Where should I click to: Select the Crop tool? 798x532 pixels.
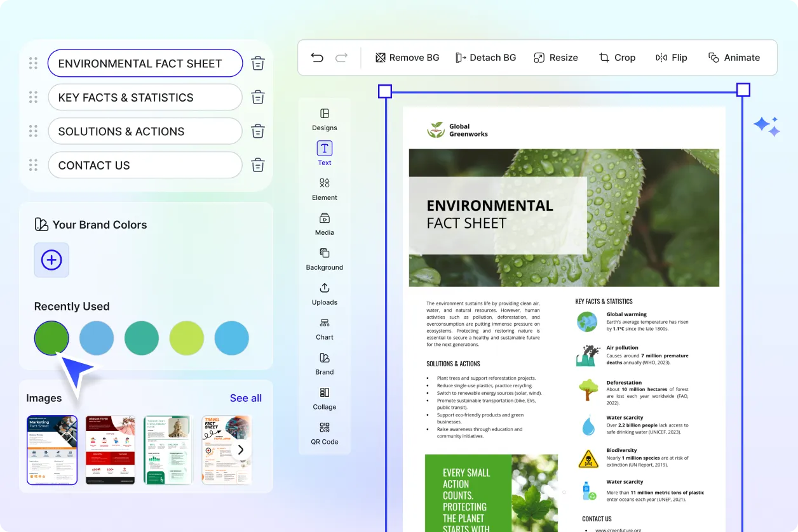(x=617, y=57)
